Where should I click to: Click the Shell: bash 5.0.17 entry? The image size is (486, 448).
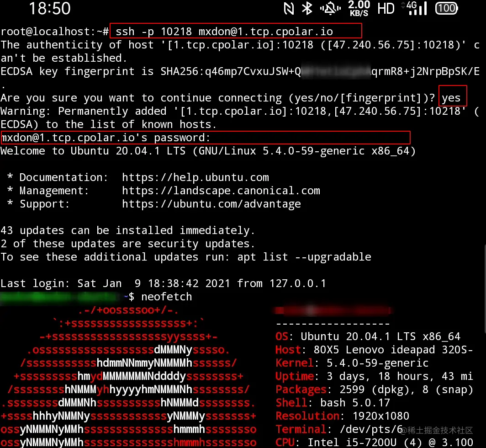click(333, 403)
